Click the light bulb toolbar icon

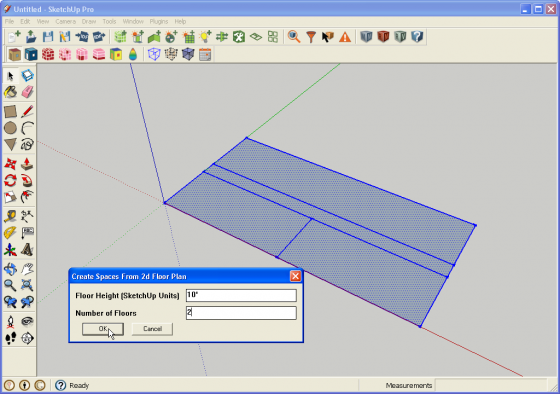click(205, 36)
